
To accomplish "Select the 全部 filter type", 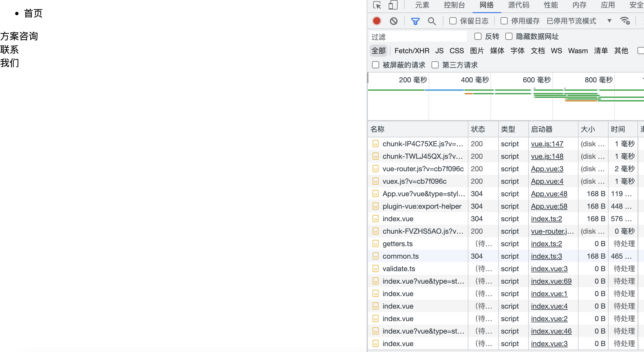I will coord(379,51).
